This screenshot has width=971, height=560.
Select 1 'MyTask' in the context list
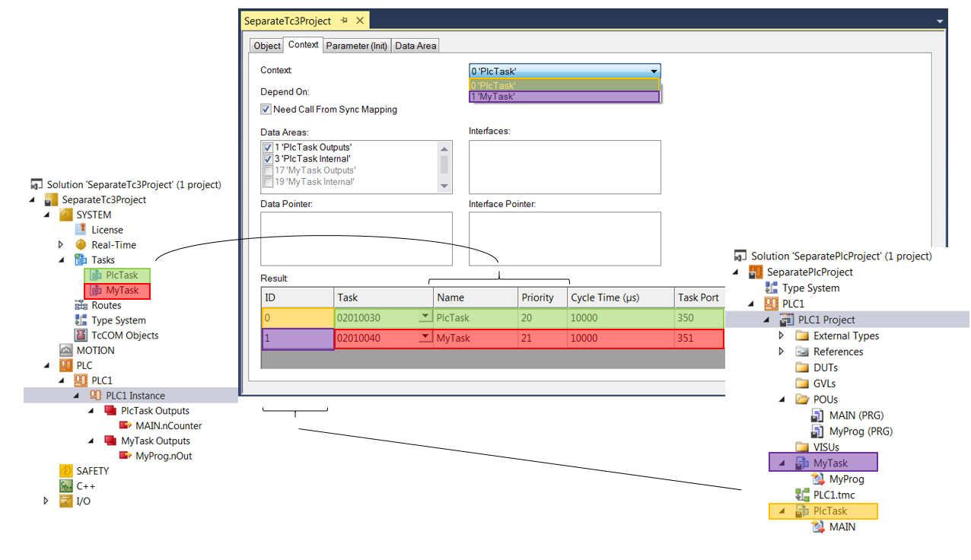click(564, 97)
